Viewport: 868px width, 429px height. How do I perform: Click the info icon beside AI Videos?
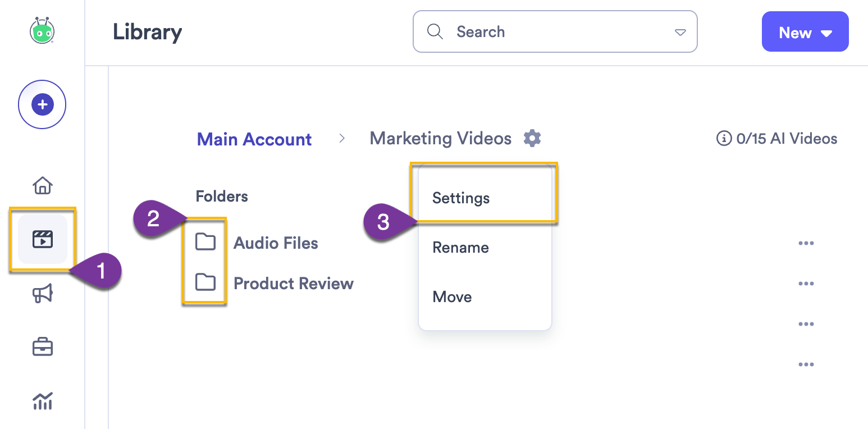click(724, 138)
